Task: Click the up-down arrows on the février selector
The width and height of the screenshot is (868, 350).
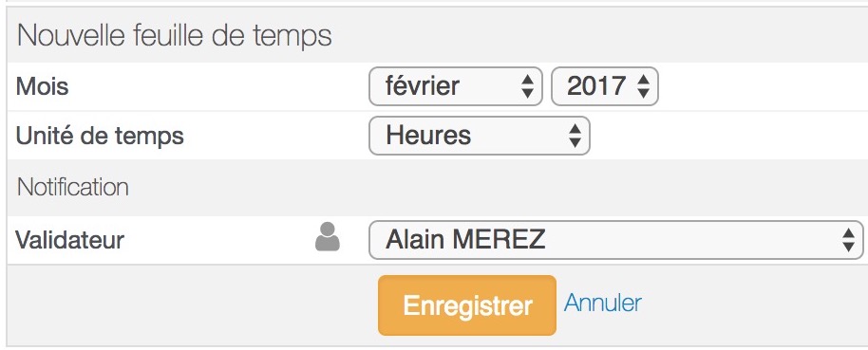Action: click(x=528, y=87)
